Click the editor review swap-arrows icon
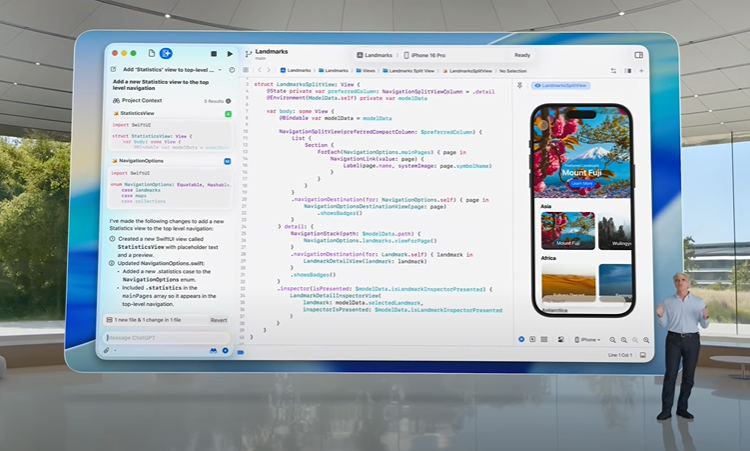The height and width of the screenshot is (451, 750). coord(613,71)
